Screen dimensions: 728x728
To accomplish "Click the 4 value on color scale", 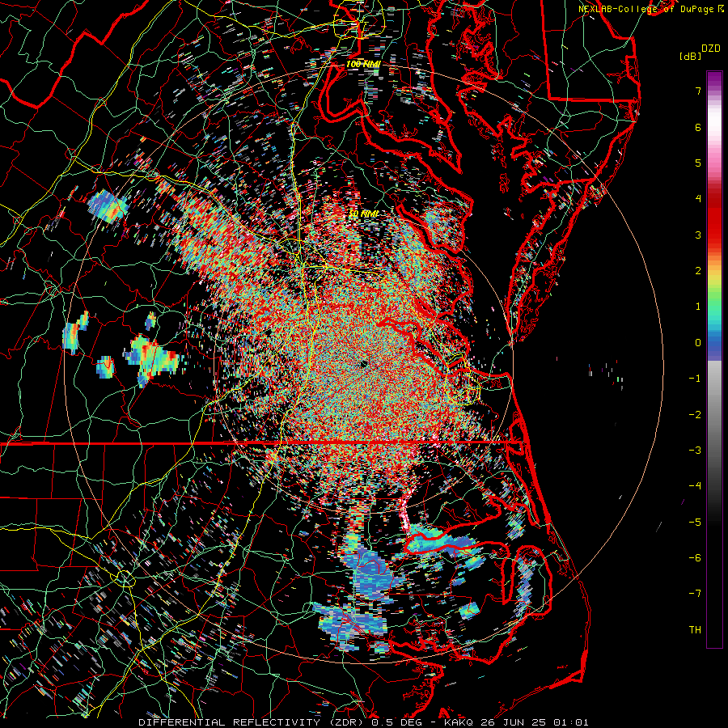I will [698, 199].
